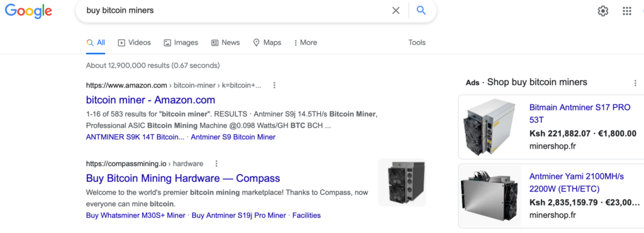
Task: Open the Ads panel three-dot menu
Action: tap(635, 82)
